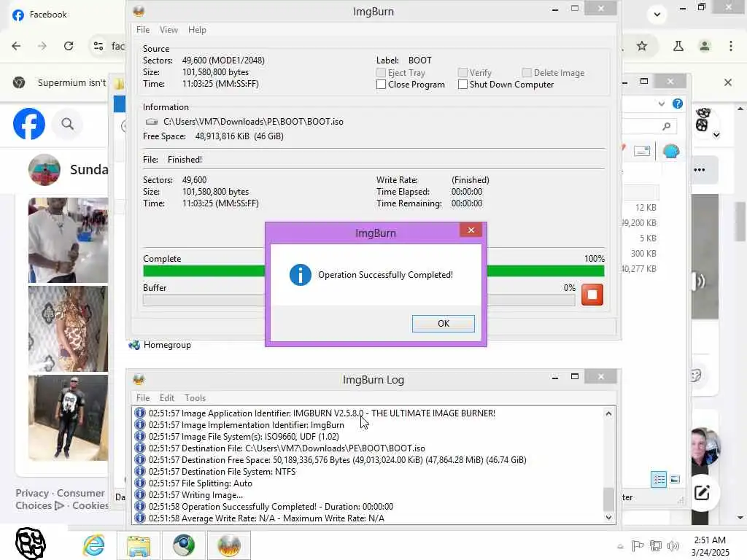This screenshot has height=560, width=747.
Task: Open ImgBurn Help menu
Action: coord(197,29)
